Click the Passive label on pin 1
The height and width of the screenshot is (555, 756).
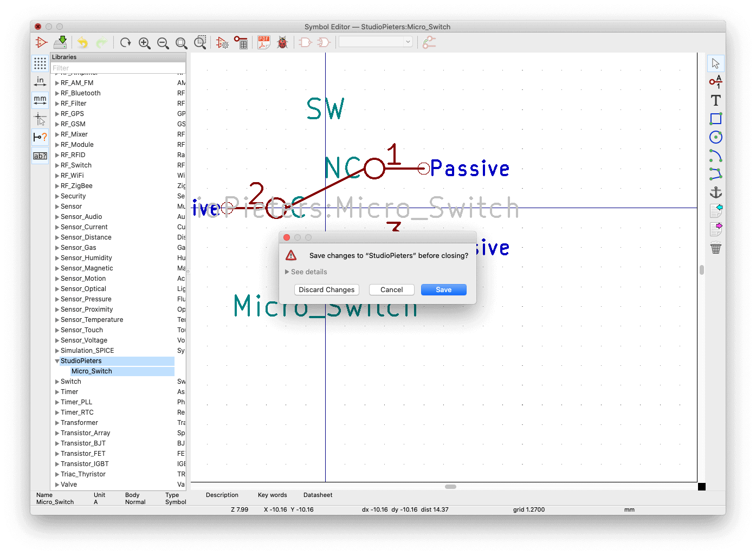click(x=470, y=169)
